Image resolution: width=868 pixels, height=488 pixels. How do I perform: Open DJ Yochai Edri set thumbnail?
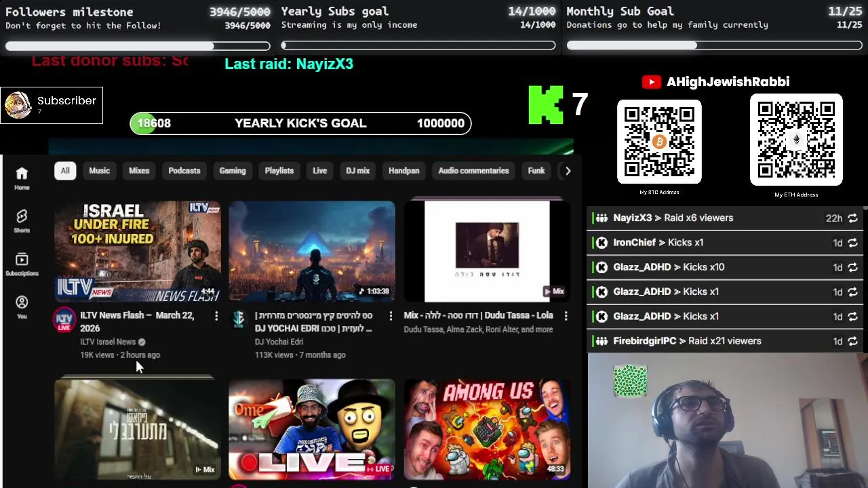(x=312, y=251)
